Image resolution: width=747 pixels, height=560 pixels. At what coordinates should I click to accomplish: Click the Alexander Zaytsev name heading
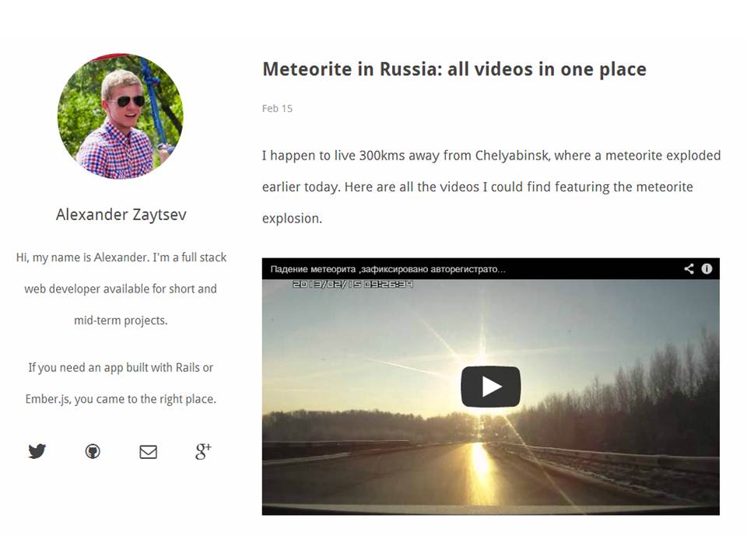tap(121, 215)
